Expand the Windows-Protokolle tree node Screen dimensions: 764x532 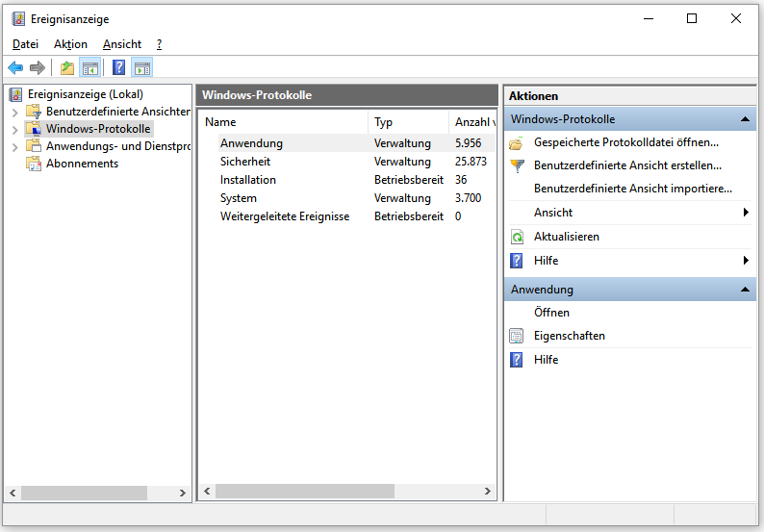(x=14, y=130)
